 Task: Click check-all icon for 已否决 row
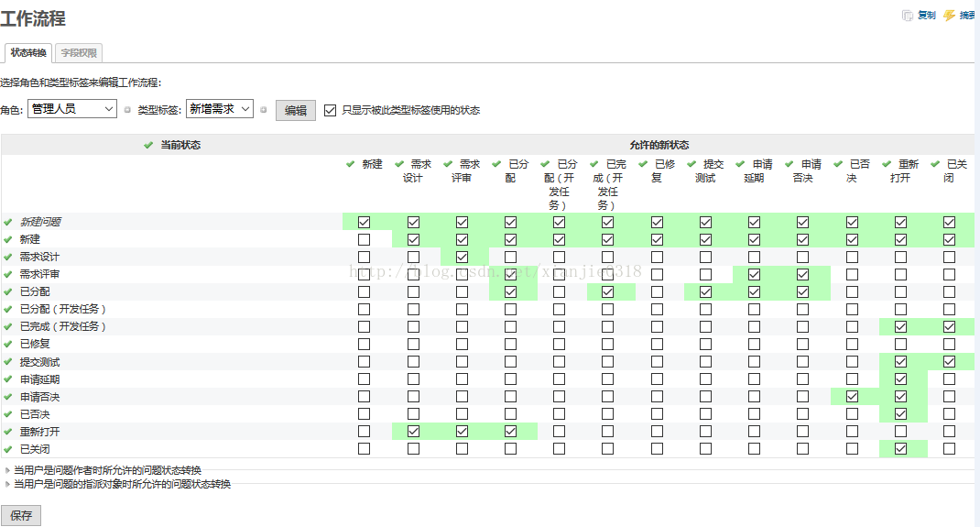[x=8, y=414]
